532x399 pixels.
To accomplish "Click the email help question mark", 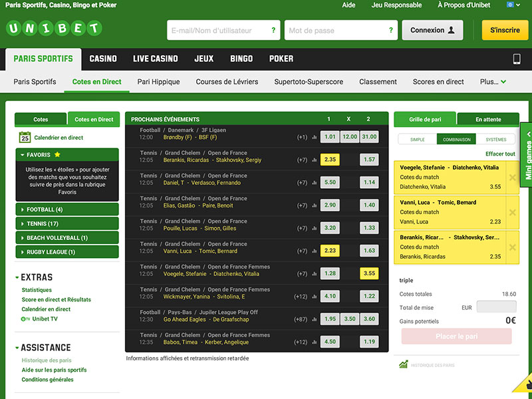I will [x=273, y=30].
